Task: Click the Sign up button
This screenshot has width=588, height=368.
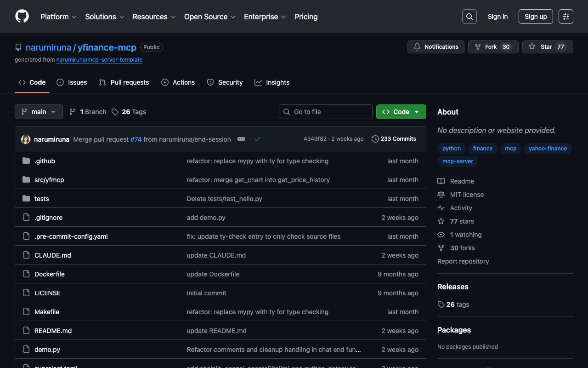Action: [x=536, y=17]
